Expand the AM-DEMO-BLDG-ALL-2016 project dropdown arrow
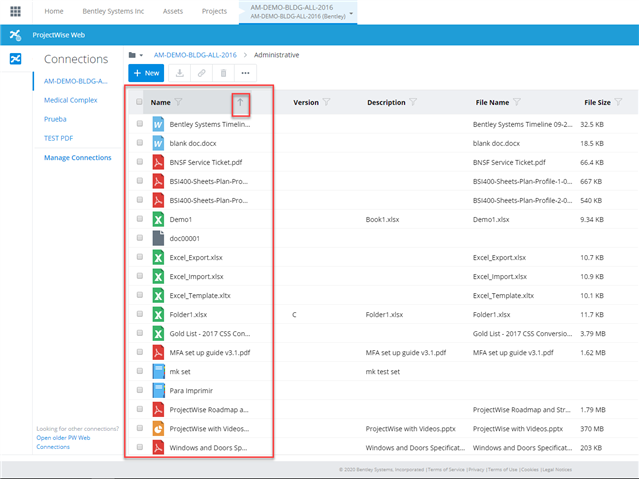 (351, 13)
